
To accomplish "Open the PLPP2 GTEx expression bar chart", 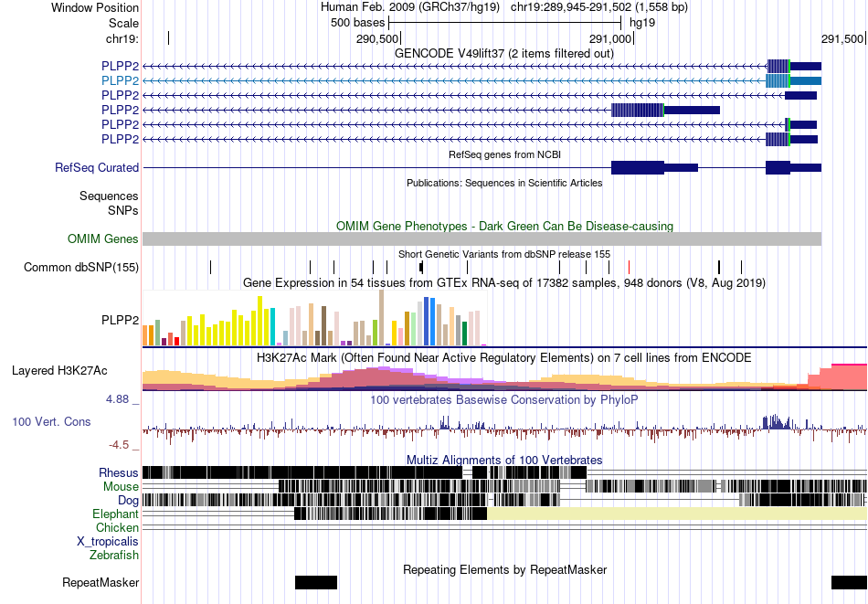I will point(314,318).
